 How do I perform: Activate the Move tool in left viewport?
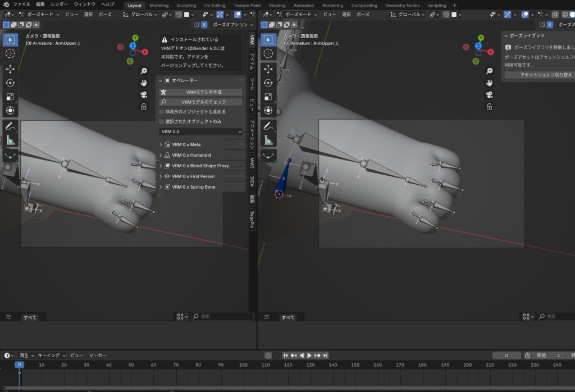[10, 69]
